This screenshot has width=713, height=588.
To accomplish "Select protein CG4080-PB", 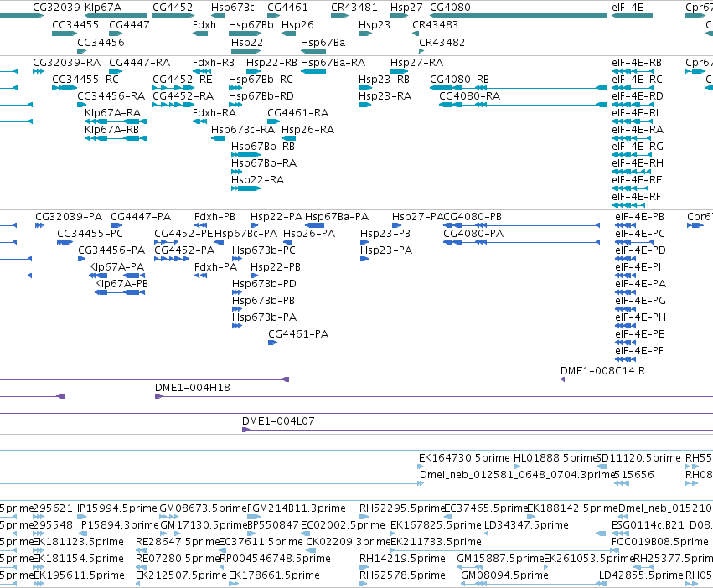I will tap(472, 217).
